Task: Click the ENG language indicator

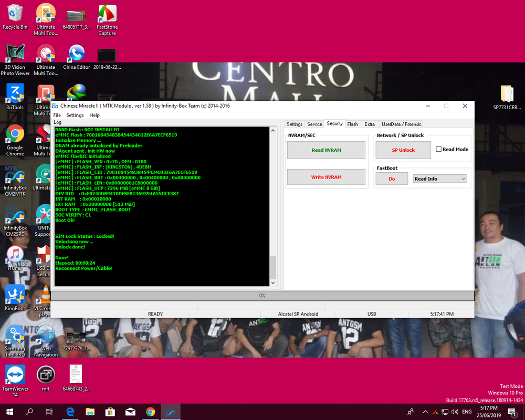Action: tap(467, 412)
